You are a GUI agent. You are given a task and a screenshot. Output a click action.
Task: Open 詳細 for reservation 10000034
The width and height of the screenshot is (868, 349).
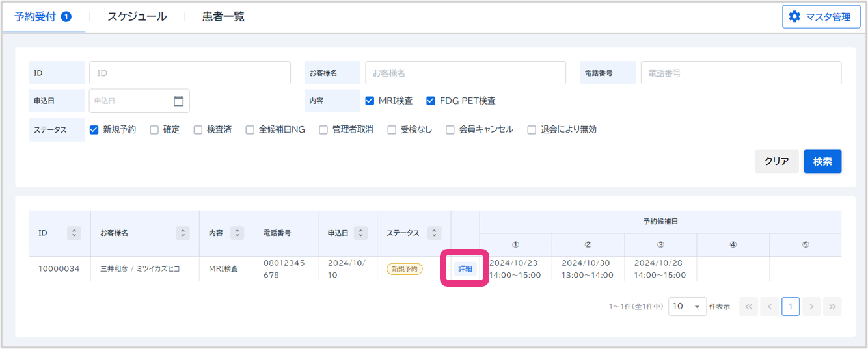[465, 268]
